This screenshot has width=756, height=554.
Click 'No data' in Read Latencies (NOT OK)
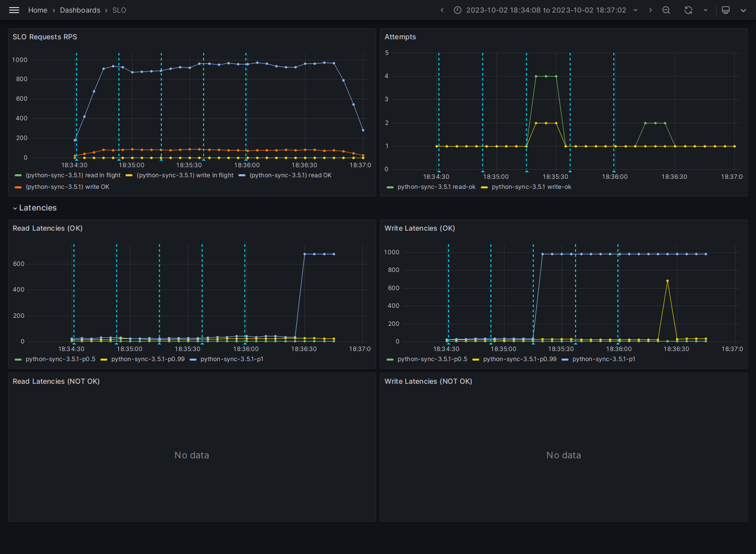[x=192, y=455]
